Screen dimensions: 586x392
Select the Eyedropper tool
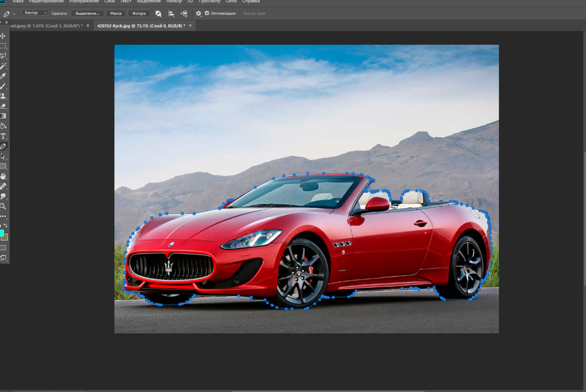pyautogui.click(x=3, y=76)
